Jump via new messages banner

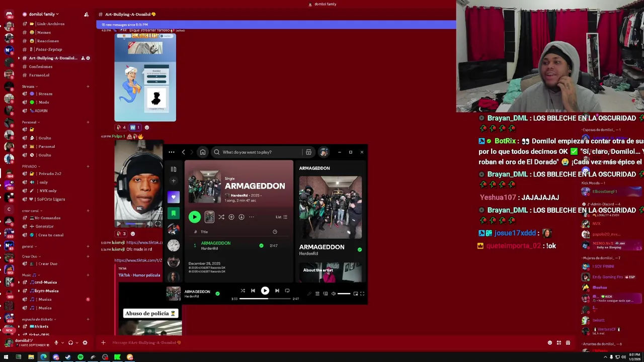tap(276, 25)
